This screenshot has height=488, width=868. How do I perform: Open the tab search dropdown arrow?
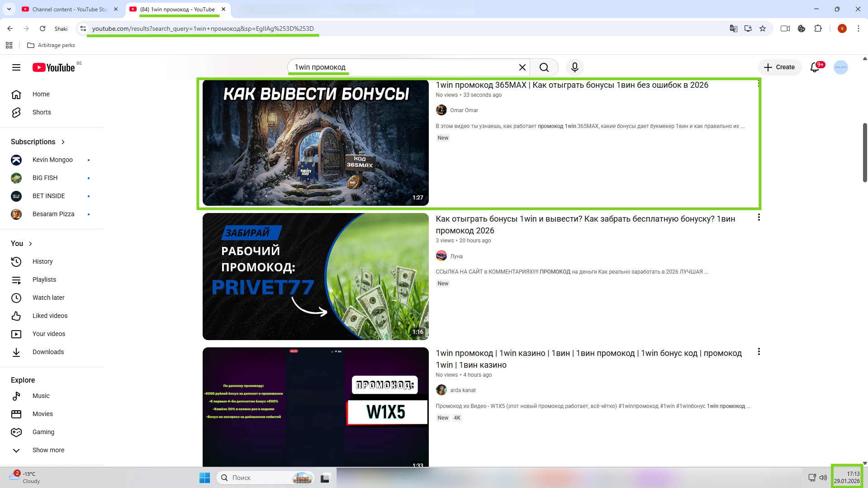(9, 9)
